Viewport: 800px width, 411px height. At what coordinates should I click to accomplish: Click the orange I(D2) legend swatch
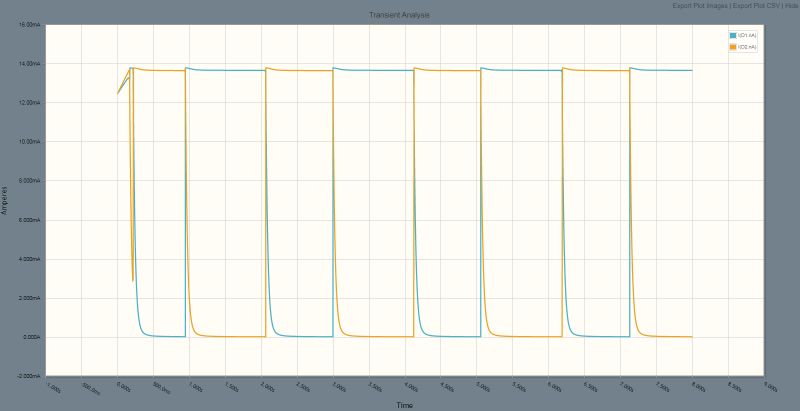[733, 47]
